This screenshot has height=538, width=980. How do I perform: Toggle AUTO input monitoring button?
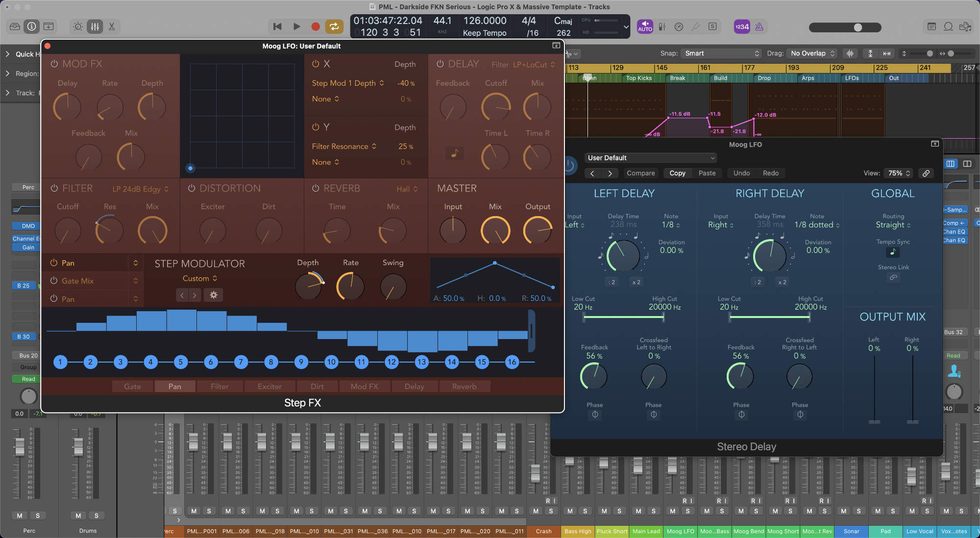(x=645, y=26)
